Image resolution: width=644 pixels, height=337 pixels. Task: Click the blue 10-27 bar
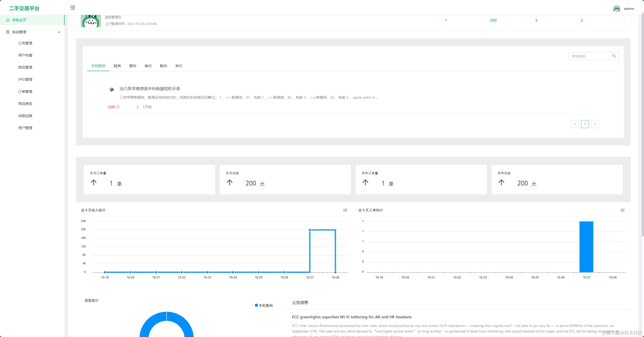pos(586,246)
